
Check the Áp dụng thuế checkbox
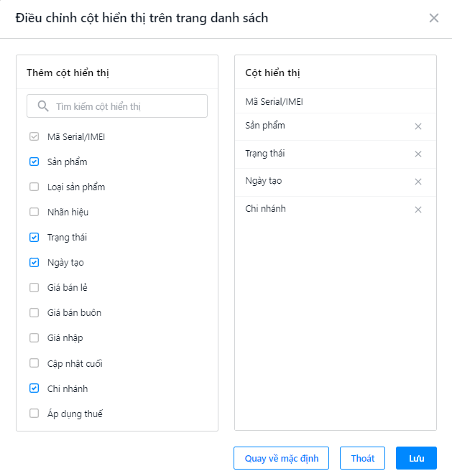34,413
